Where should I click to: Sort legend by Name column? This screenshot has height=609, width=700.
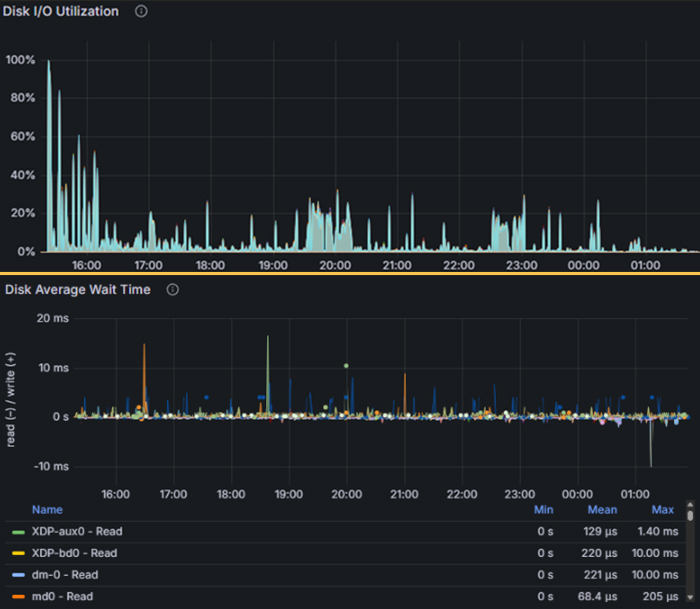(x=47, y=510)
